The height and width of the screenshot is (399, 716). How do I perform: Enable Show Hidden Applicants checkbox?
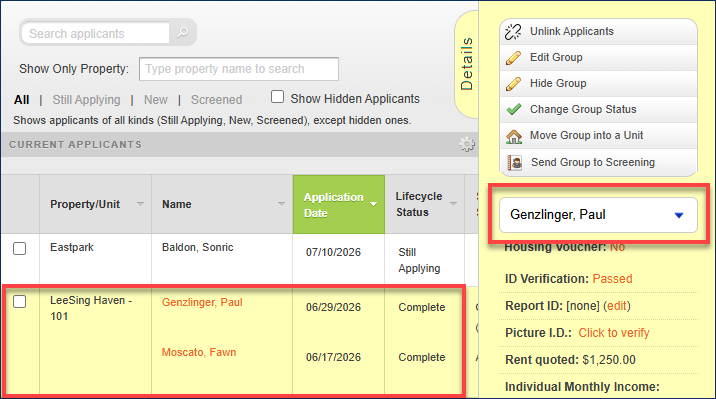coord(277,97)
